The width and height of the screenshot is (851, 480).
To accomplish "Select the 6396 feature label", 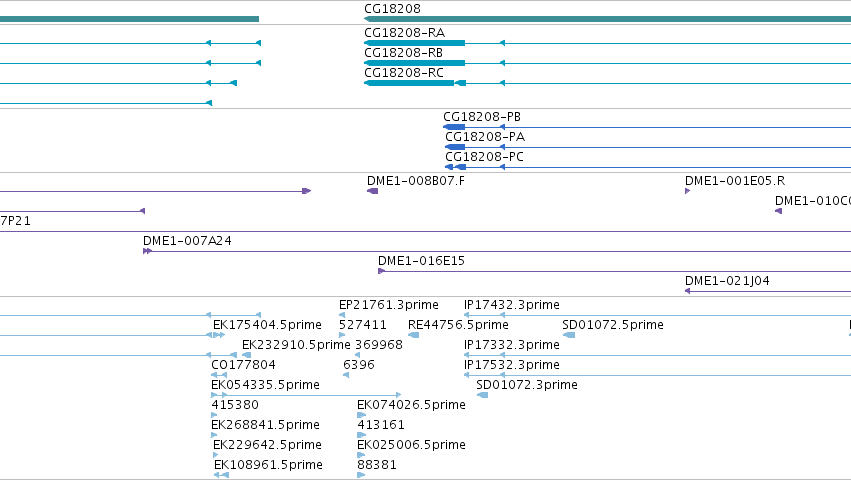I will pyautogui.click(x=359, y=365).
